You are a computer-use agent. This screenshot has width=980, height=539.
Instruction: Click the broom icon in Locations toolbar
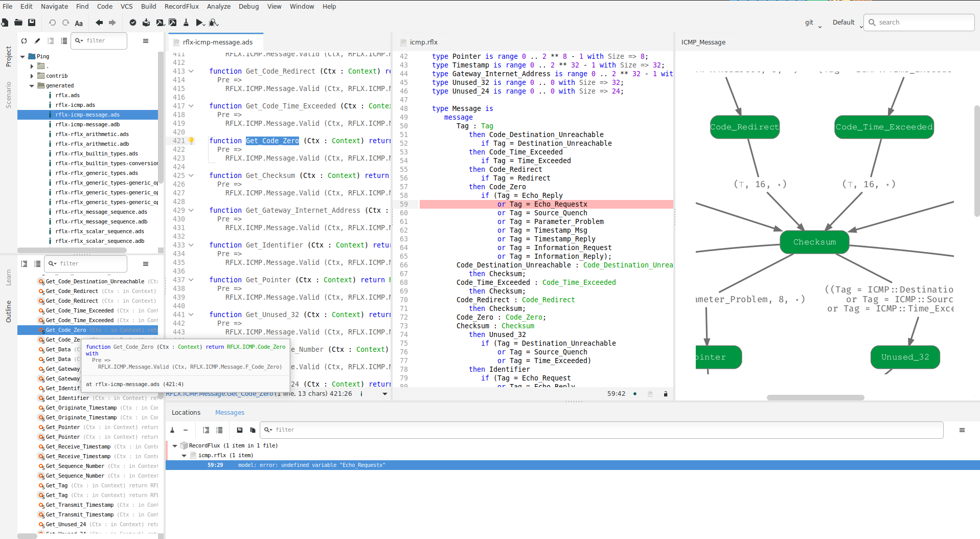click(x=172, y=430)
